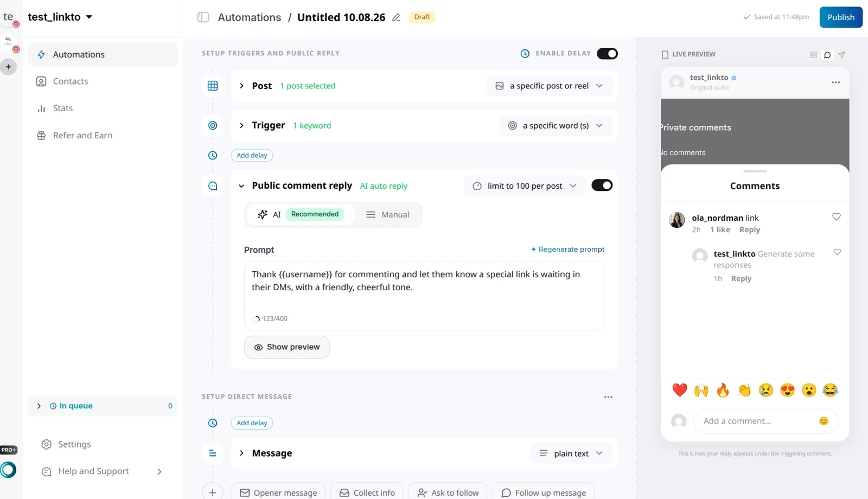Click the Post step grid icon

(x=213, y=86)
